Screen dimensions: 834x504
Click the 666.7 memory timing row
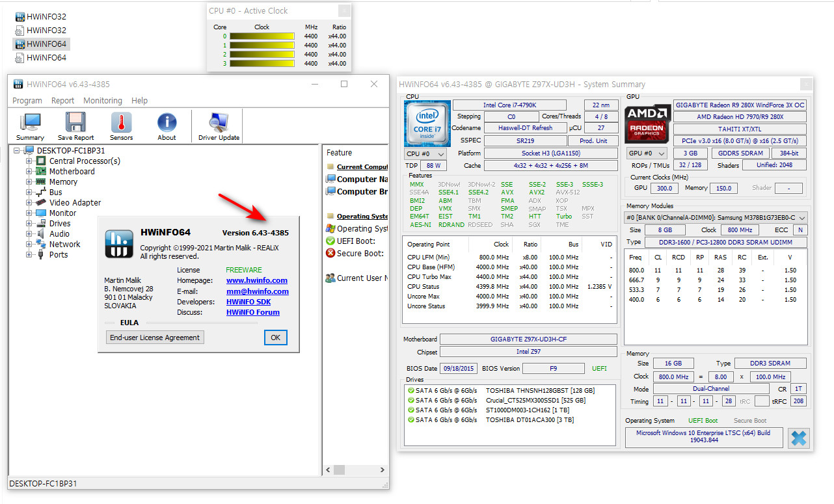[714, 280]
